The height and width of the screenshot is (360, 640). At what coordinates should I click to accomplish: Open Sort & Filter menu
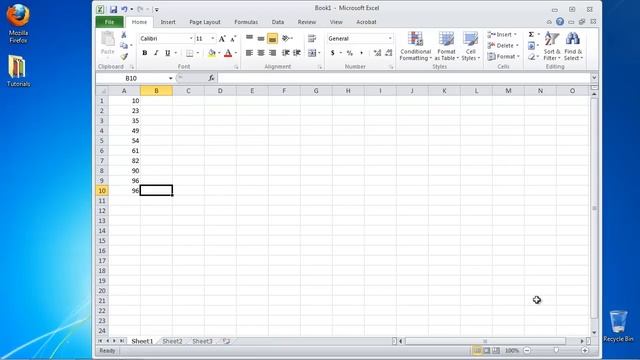(552, 47)
